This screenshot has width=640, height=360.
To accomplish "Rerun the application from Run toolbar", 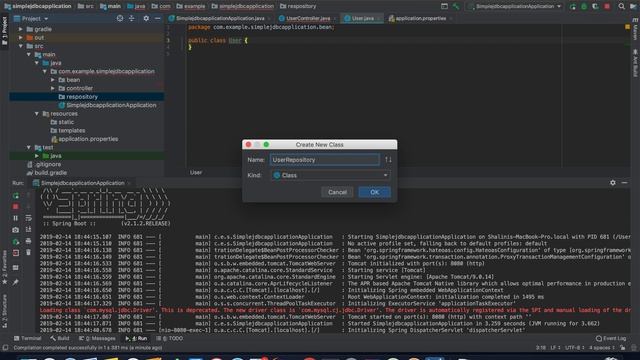I will [16, 196].
